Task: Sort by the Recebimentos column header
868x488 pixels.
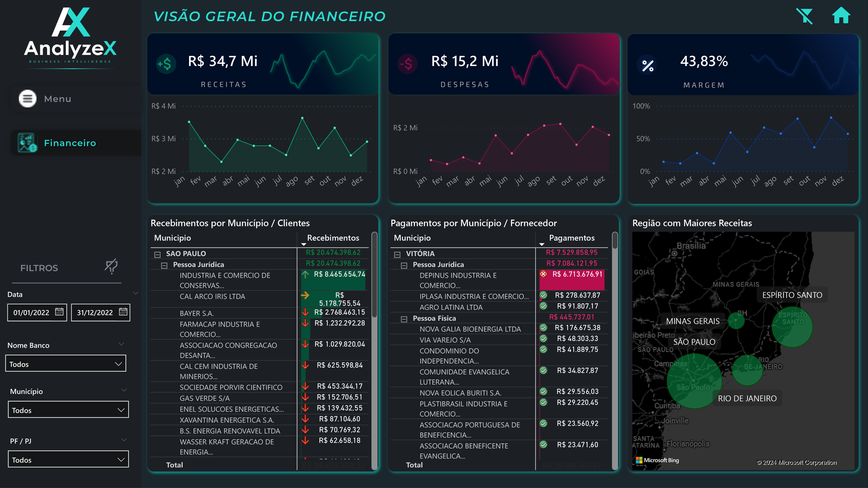Action: point(333,238)
